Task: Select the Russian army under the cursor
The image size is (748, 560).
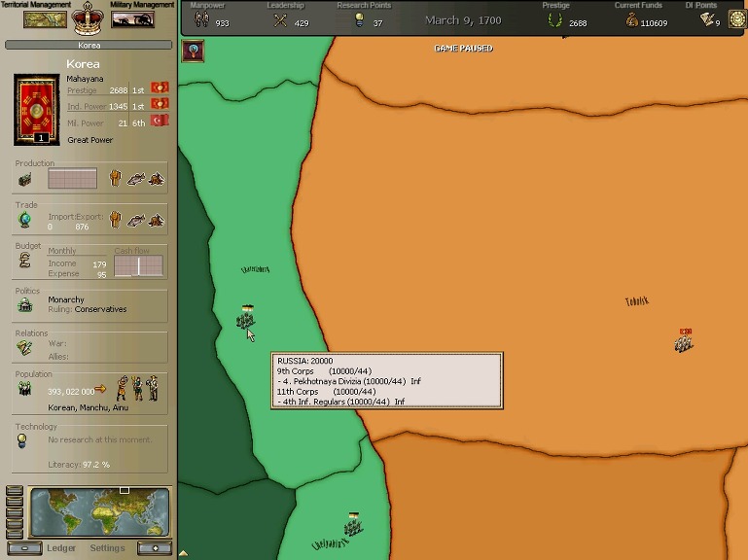Action: (246, 318)
